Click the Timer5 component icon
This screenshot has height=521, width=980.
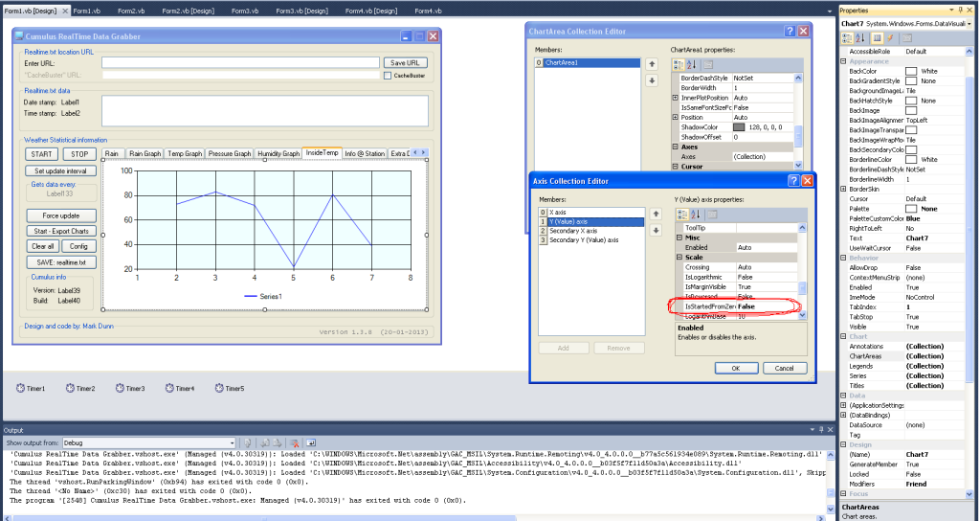tap(220, 389)
